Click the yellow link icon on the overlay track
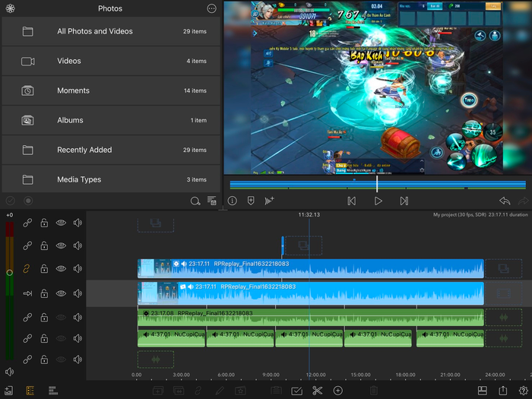The image size is (532, 399). [27, 269]
